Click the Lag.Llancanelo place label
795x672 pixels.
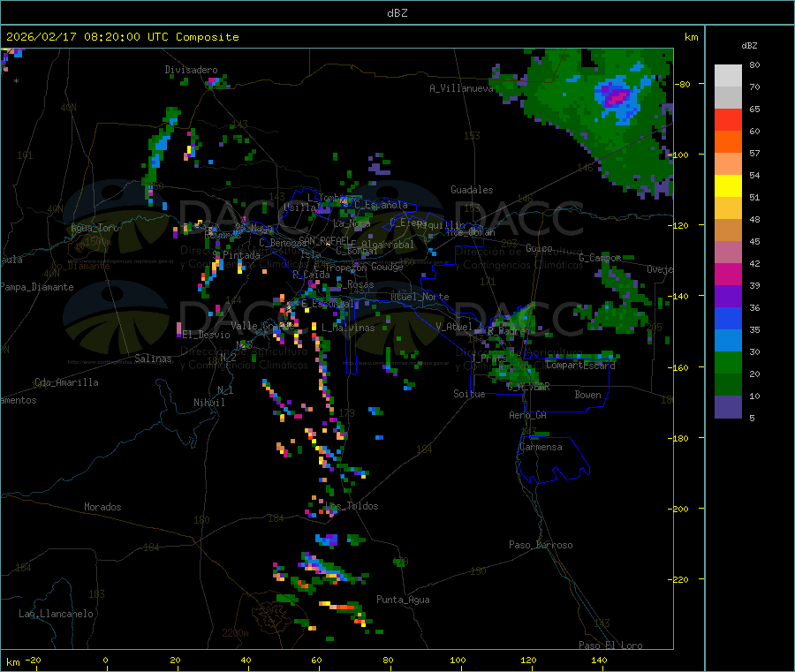[x=56, y=614]
